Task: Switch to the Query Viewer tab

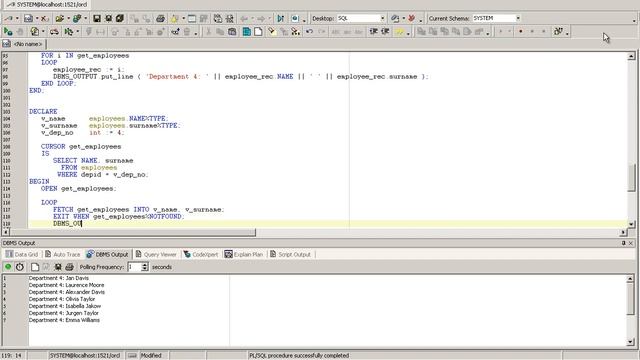Action: tap(156, 254)
